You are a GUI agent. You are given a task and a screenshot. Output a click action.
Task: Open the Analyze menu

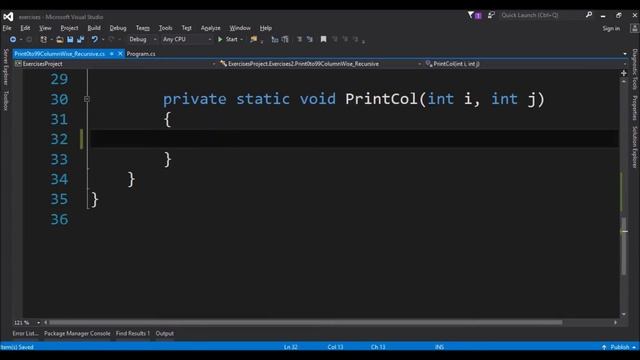click(211, 28)
